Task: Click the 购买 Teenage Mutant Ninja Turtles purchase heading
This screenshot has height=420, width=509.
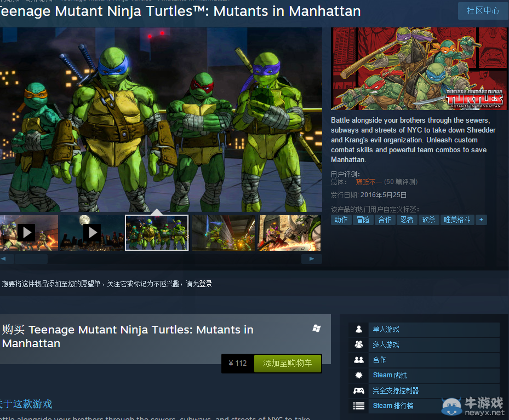Action: click(x=128, y=336)
